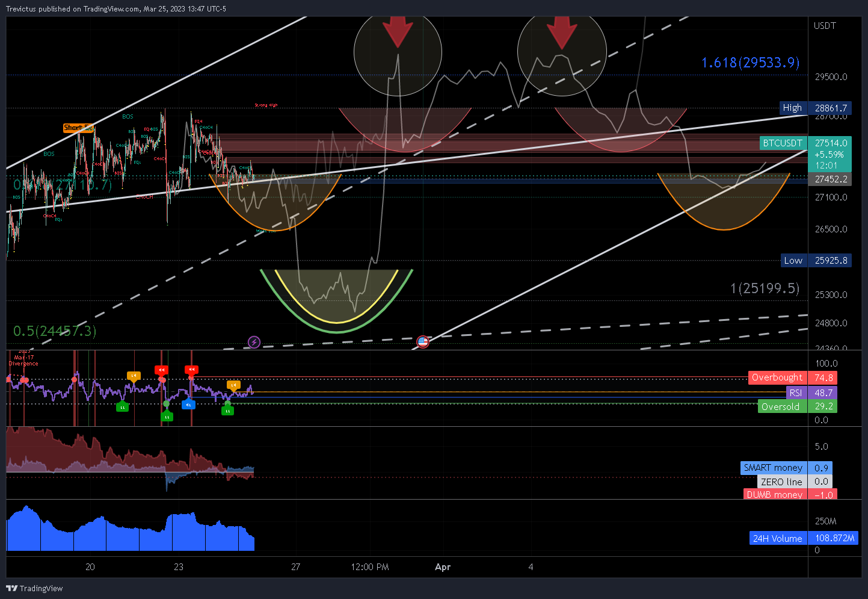Click the 27100.0 price axis tick

[x=831, y=197]
